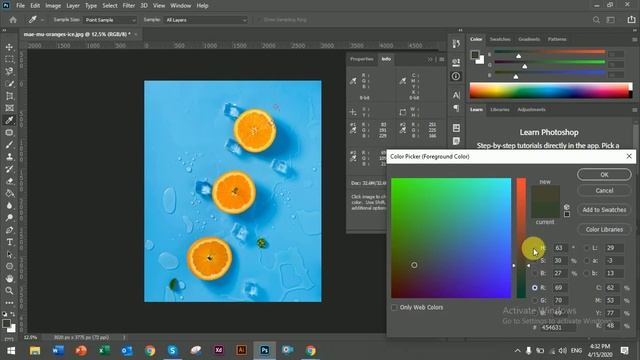Select the Paint Bucket tool
This screenshot has height=360, width=640.
(x=9, y=193)
